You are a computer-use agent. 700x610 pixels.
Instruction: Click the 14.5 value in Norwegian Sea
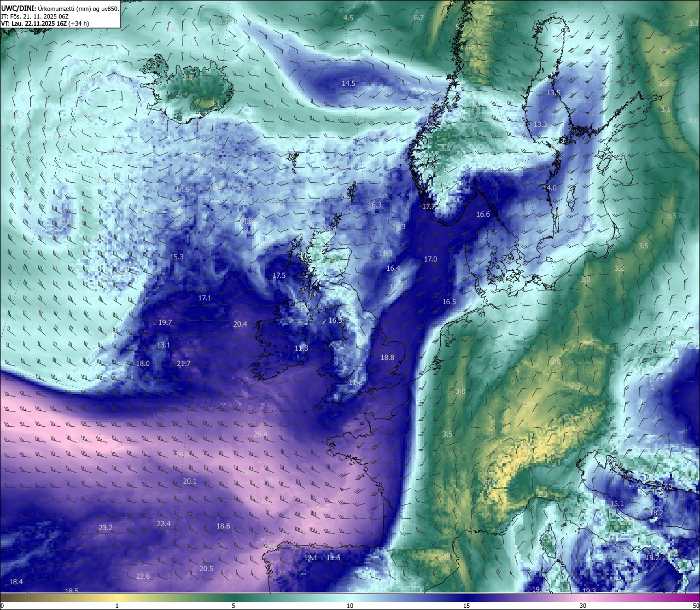[x=349, y=84]
